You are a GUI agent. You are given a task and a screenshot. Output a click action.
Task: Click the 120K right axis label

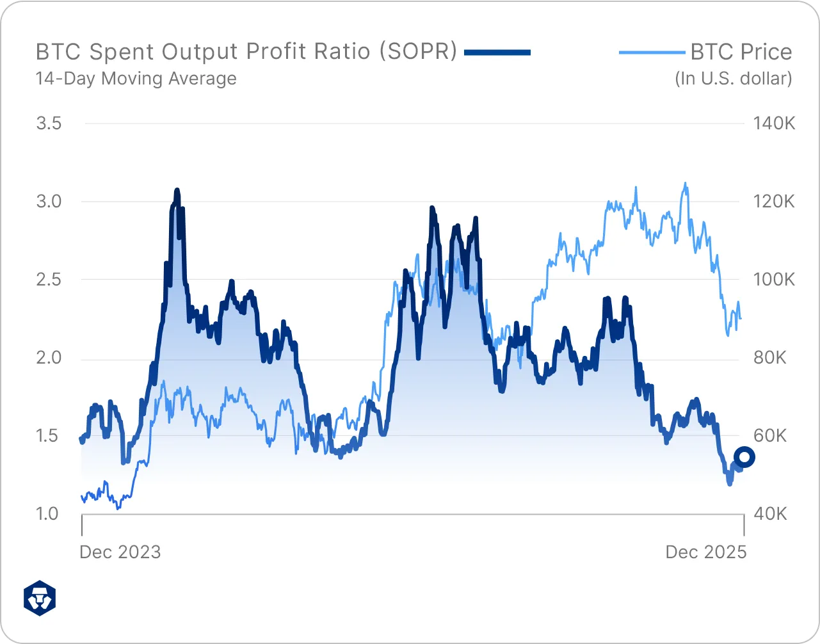[774, 202]
